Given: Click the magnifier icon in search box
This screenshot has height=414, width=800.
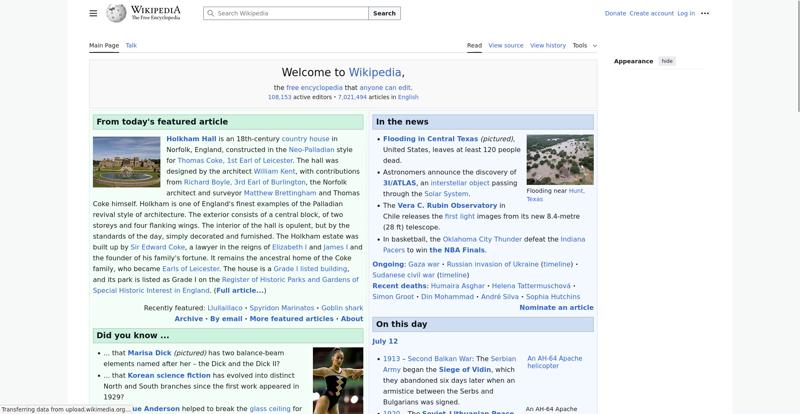Looking at the screenshot, I should coord(211,13).
